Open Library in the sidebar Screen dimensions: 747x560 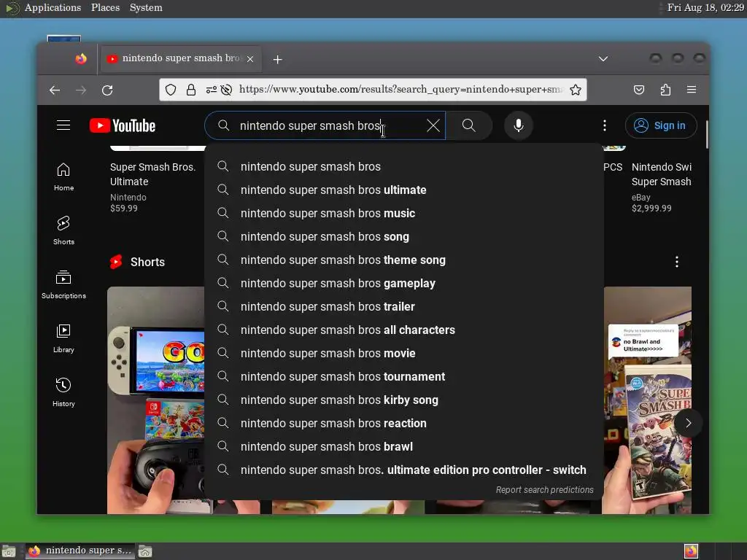point(64,338)
